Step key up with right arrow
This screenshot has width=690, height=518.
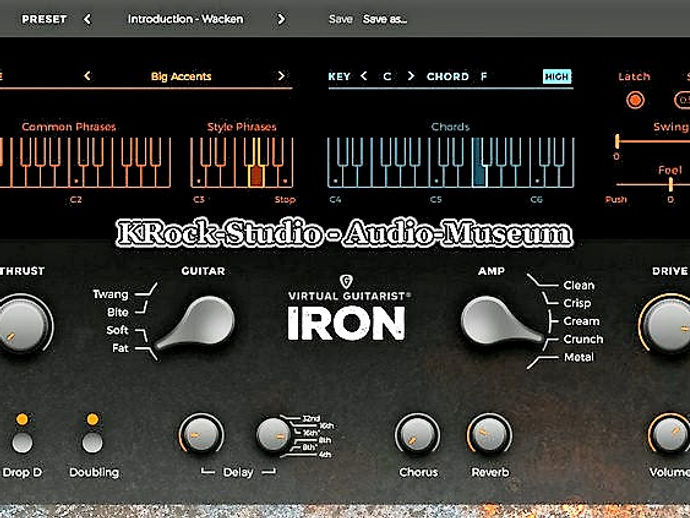(x=410, y=76)
